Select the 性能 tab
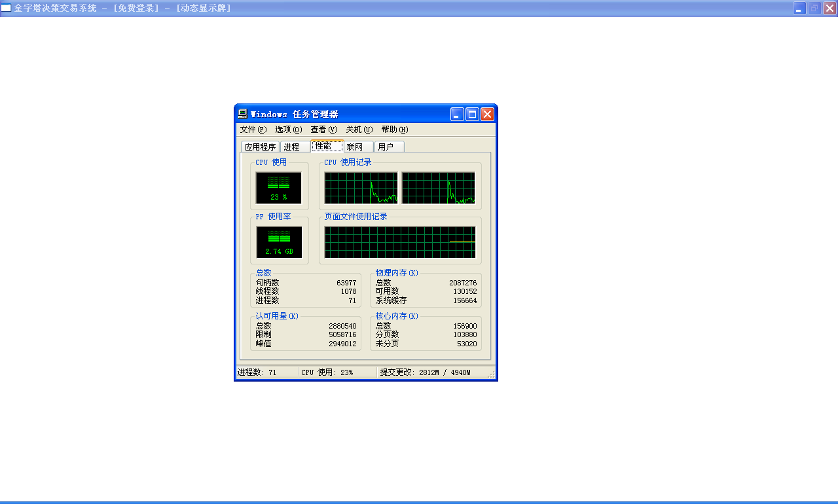The height and width of the screenshot is (504, 838). point(327,146)
